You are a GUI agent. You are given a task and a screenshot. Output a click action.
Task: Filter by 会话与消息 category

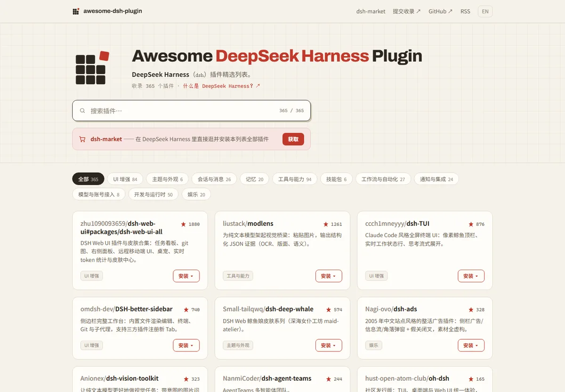(x=214, y=179)
